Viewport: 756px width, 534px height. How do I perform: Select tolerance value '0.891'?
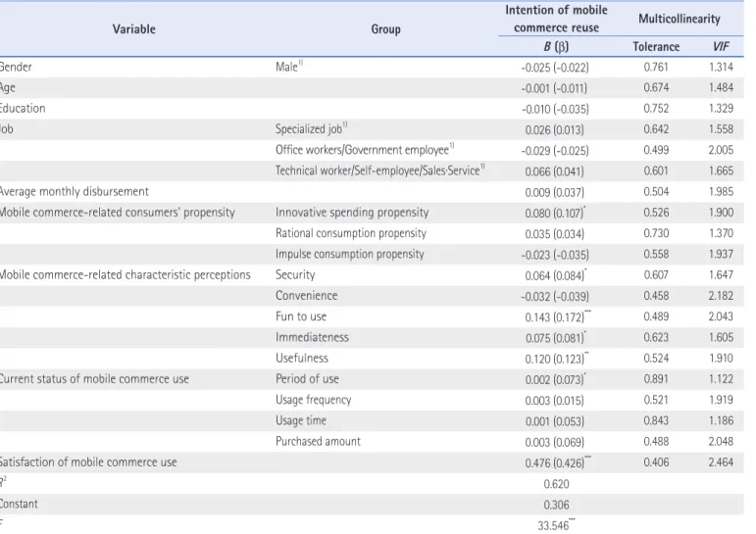(656, 379)
